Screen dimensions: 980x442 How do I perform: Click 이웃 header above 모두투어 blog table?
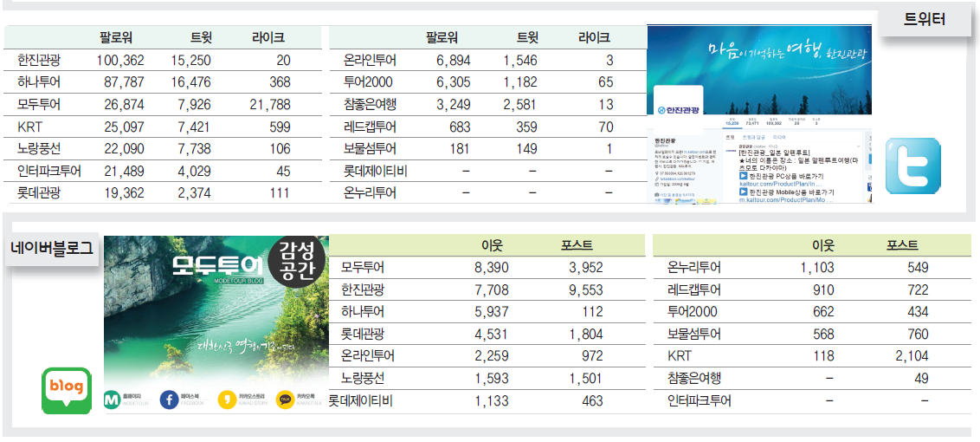click(492, 245)
